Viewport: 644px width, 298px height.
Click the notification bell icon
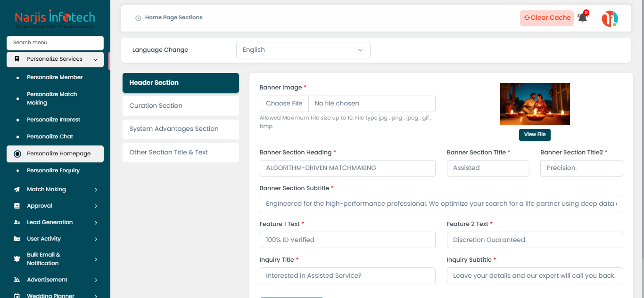[x=582, y=18]
